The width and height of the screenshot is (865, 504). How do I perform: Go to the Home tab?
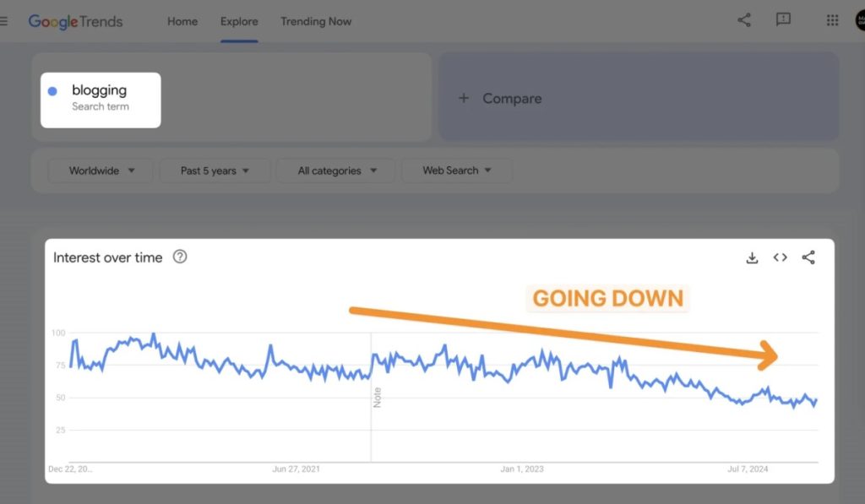[182, 21]
